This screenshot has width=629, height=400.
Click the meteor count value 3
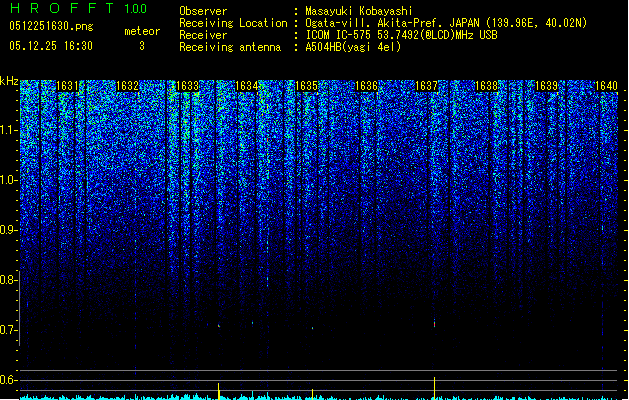point(142,46)
